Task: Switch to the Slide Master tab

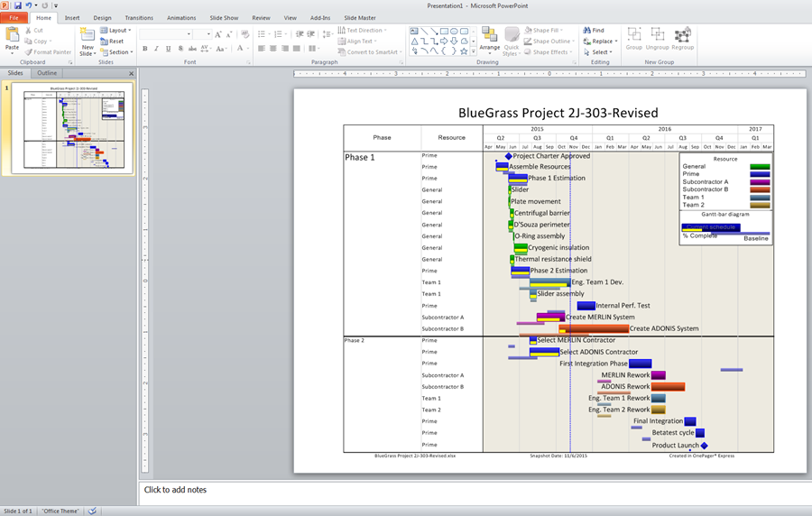Action: [359, 17]
